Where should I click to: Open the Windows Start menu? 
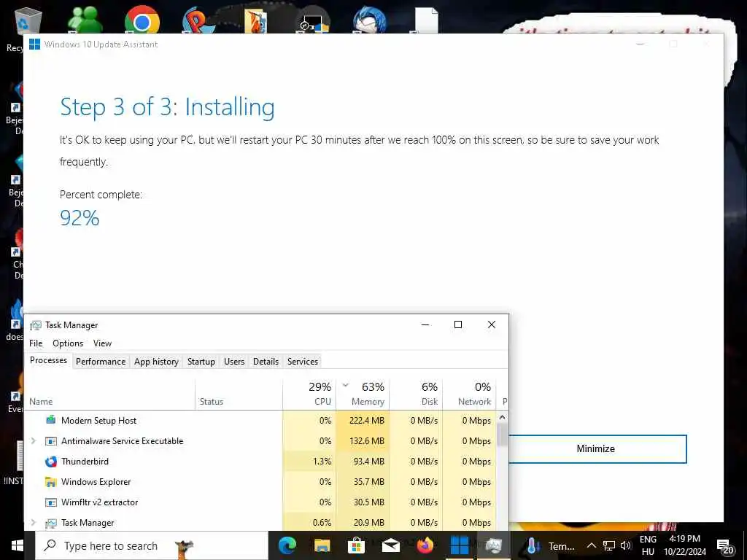tap(18, 545)
